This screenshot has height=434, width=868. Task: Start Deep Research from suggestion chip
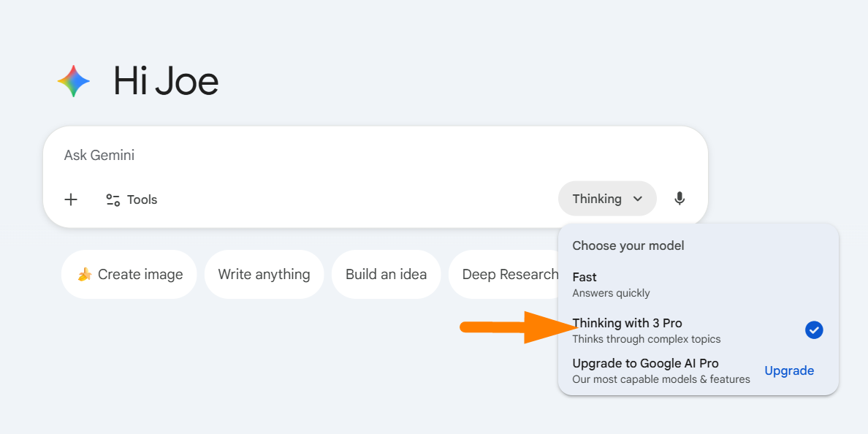tap(509, 275)
